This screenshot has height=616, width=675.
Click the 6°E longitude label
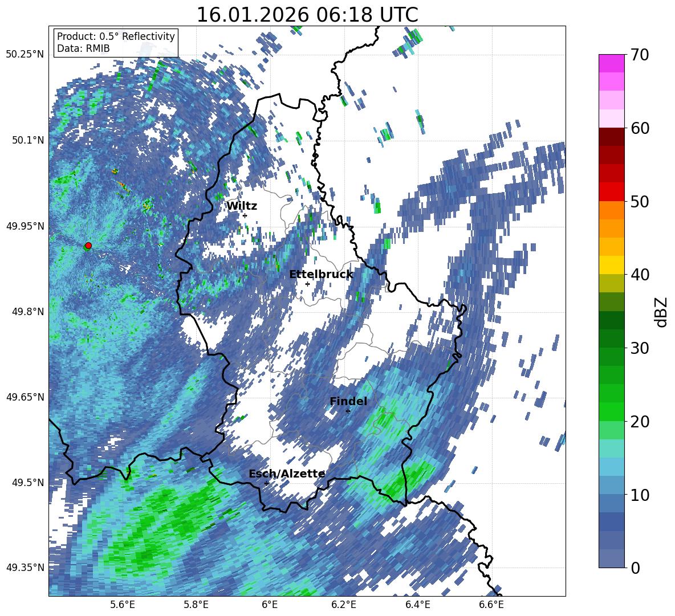coord(270,605)
